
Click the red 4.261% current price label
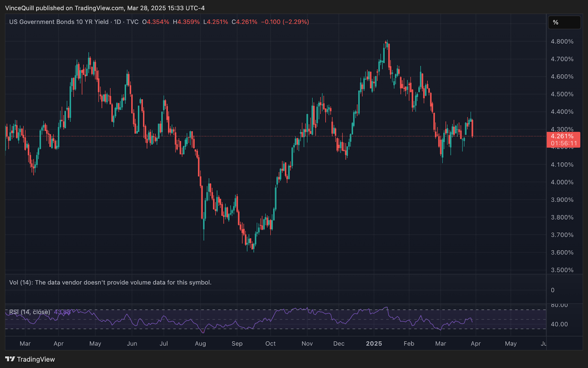pyautogui.click(x=563, y=136)
